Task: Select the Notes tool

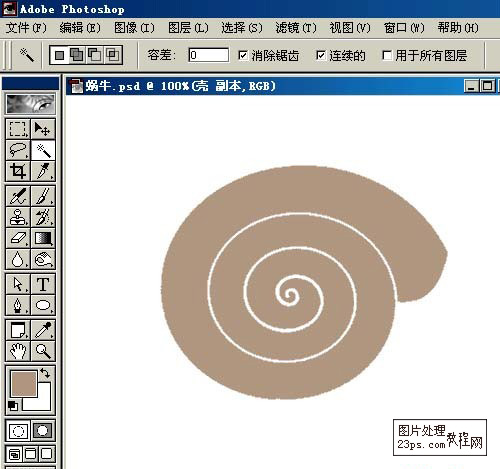Action: pyautogui.click(x=18, y=330)
